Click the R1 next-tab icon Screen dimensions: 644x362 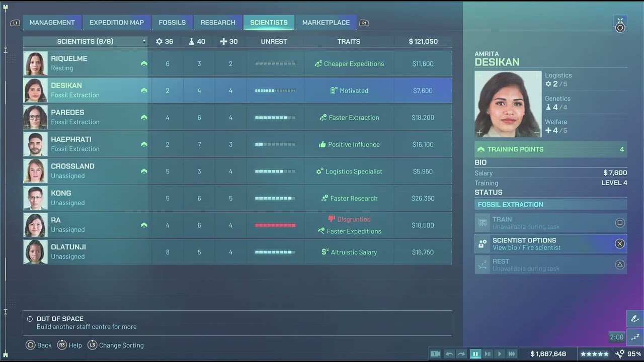pos(364,23)
